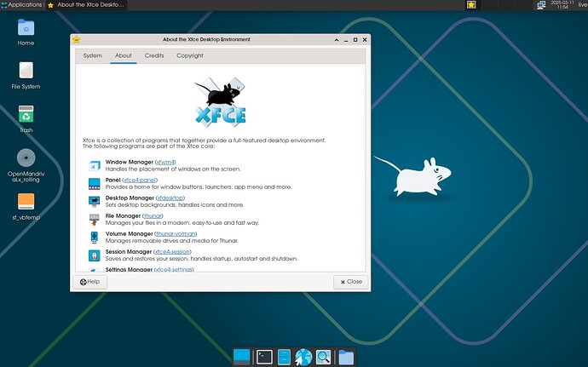Click the live user label in panel
Viewport: 588px width, 367px height.
(x=583, y=5)
